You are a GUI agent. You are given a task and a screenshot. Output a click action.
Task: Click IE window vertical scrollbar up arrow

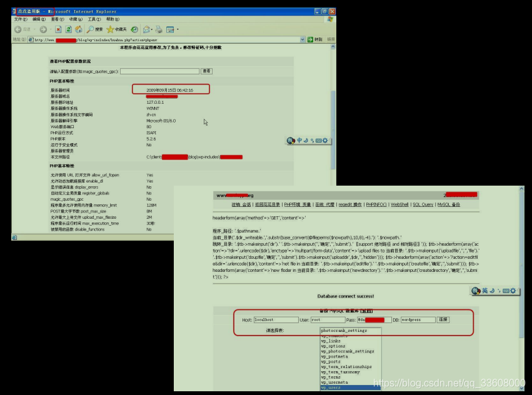point(333,47)
